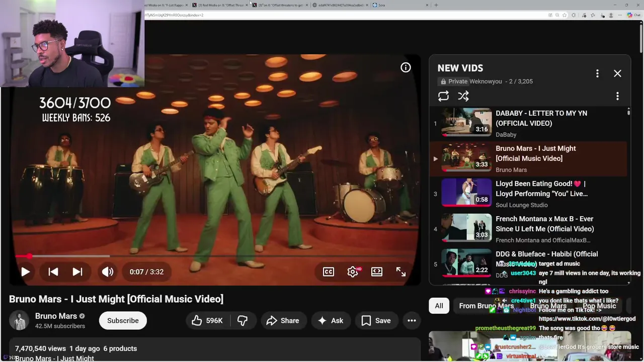Skip to next video in playlist
This screenshot has height=362, width=644.
pyautogui.click(x=77, y=271)
